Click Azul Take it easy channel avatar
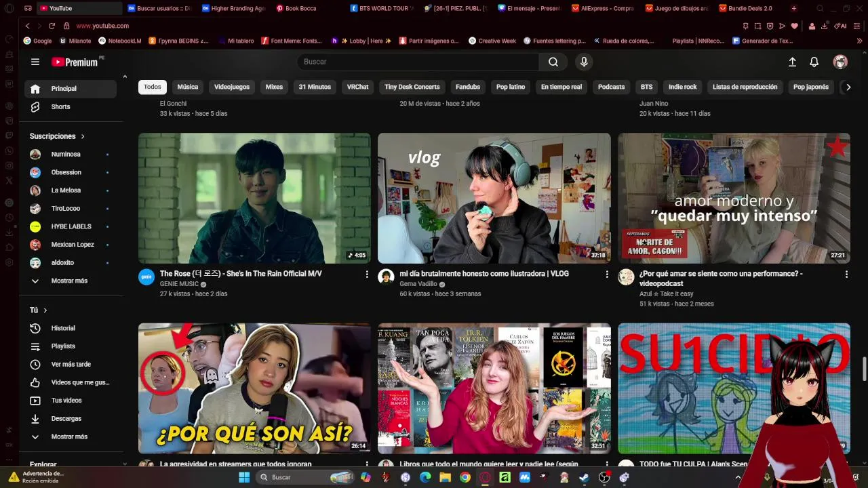 (x=626, y=277)
